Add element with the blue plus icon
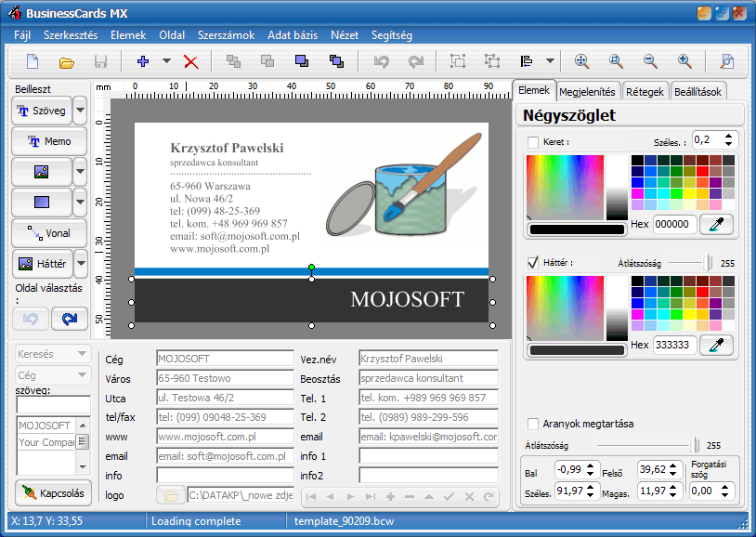 pyautogui.click(x=143, y=61)
